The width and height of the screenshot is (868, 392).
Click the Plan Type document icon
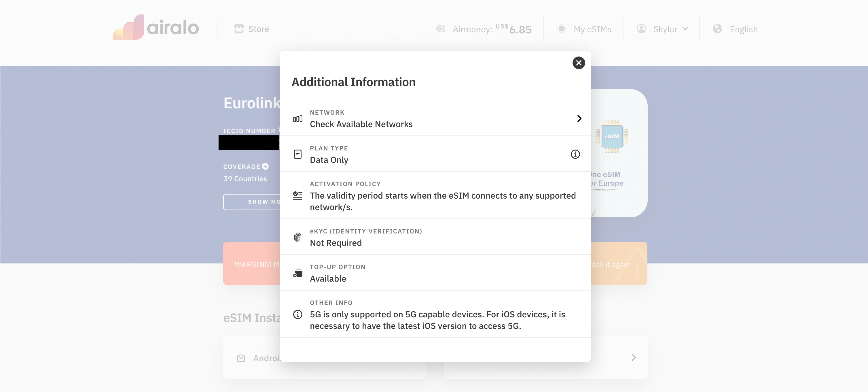tap(297, 154)
